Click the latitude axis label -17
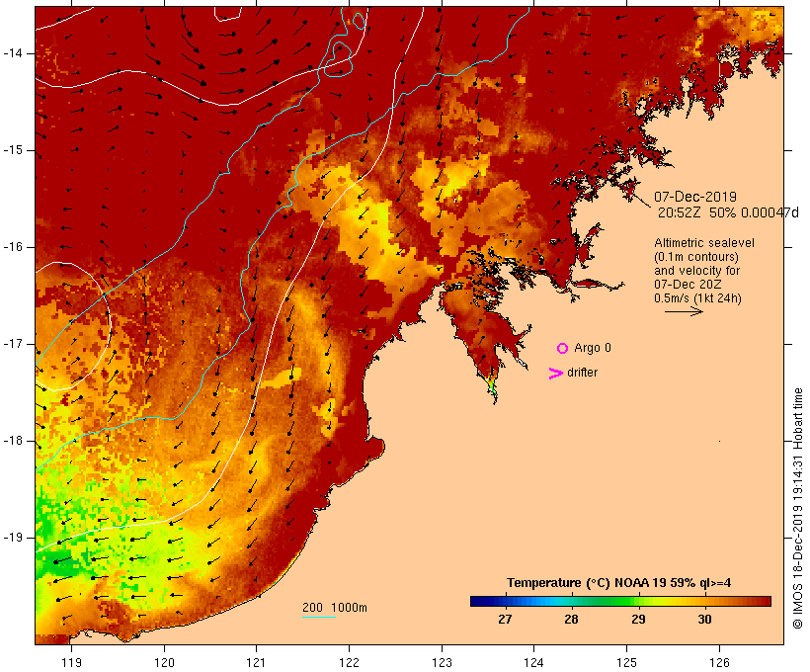Screen dimensions: 810x672 tap(12, 344)
